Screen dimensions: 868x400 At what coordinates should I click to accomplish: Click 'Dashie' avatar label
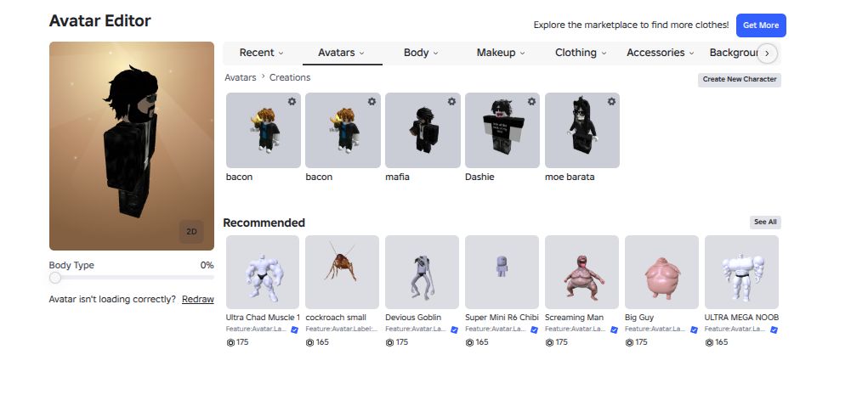[x=479, y=177]
